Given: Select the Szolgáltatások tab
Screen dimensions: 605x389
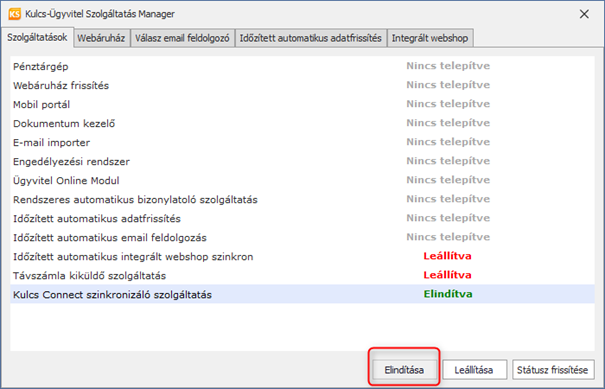Looking at the screenshot, I should (37, 37).
